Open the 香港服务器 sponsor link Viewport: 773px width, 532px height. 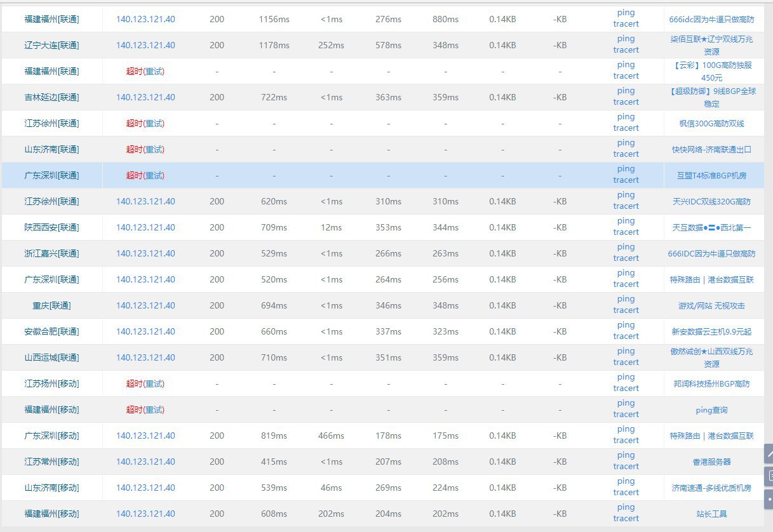[x=711, y=462]
